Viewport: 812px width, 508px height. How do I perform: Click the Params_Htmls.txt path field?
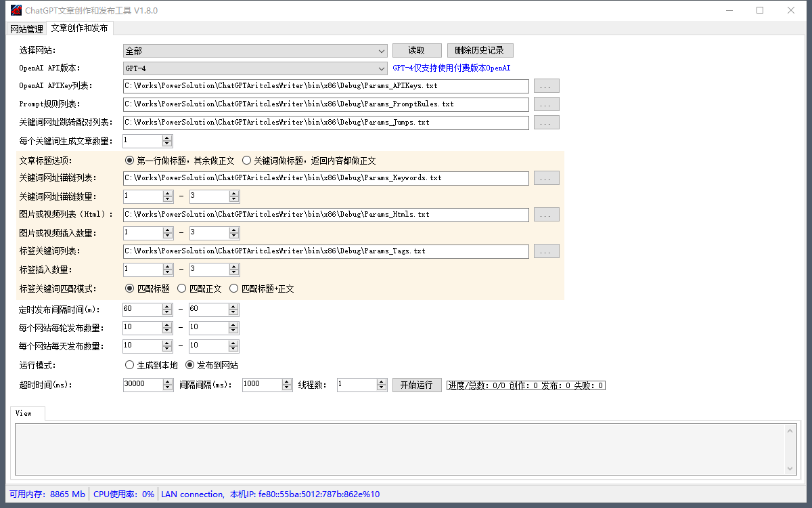tap(325, 215)
